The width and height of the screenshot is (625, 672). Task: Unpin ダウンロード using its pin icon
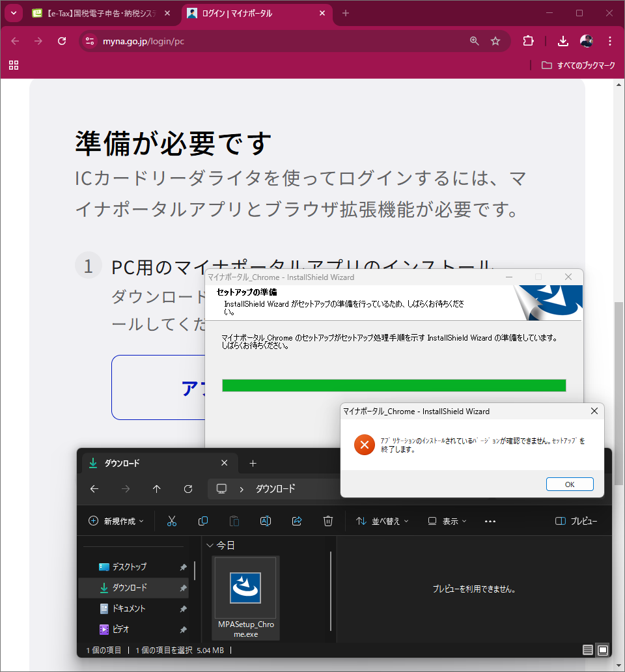[x=184, y=588]
